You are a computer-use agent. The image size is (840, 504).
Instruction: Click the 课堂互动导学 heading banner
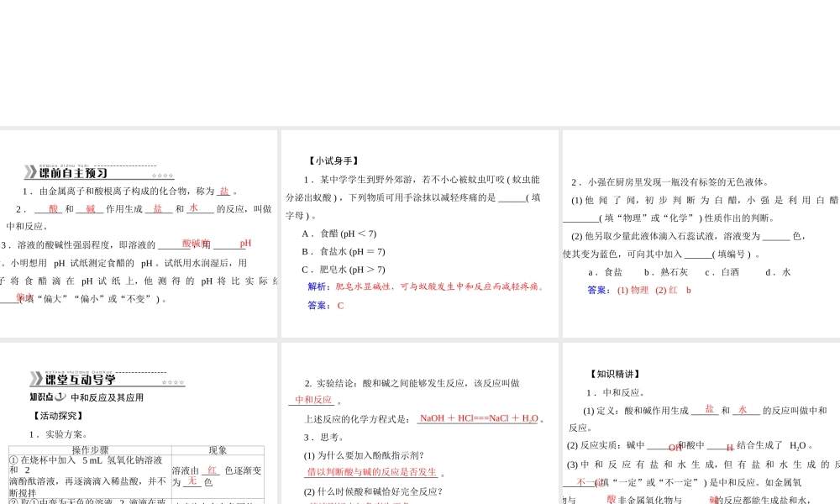point(108,379)
